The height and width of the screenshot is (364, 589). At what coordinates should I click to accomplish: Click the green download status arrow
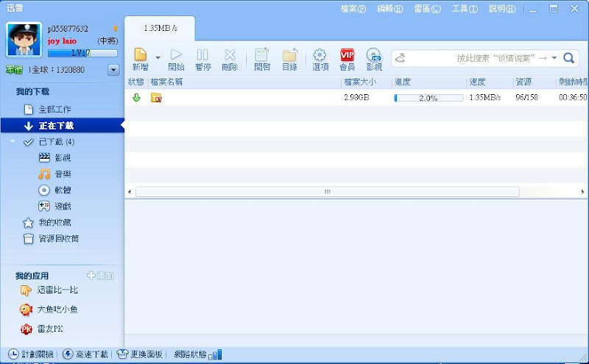[136, 98]
